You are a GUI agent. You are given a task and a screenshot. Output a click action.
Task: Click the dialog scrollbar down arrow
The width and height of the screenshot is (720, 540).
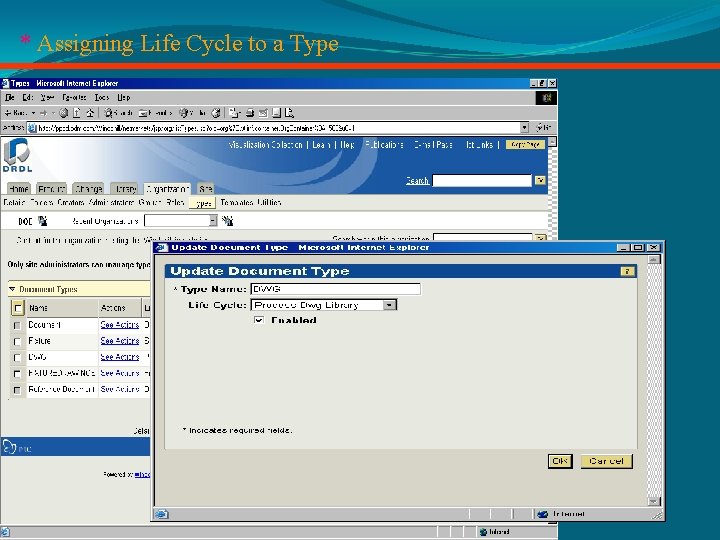(653, 501)
